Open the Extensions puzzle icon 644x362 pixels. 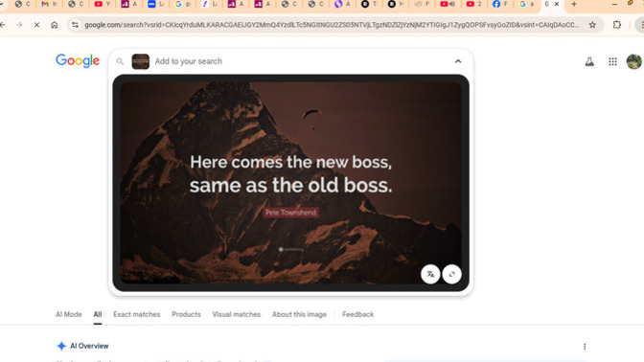617,25
